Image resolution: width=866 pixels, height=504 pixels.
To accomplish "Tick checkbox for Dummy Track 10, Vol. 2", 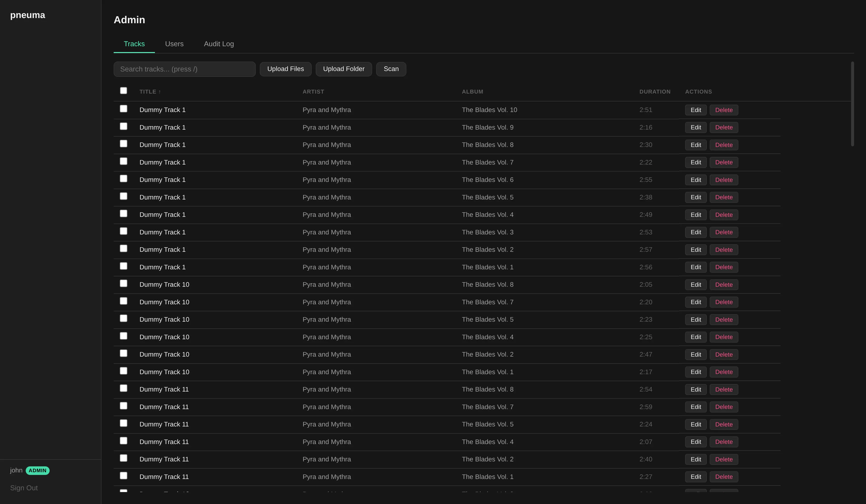I will coord(123,353).
